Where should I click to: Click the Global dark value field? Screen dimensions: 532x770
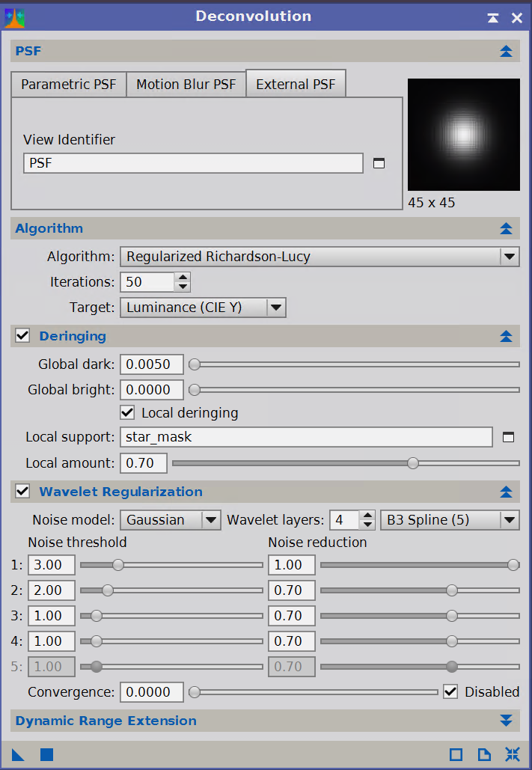[x=152, y=364]
